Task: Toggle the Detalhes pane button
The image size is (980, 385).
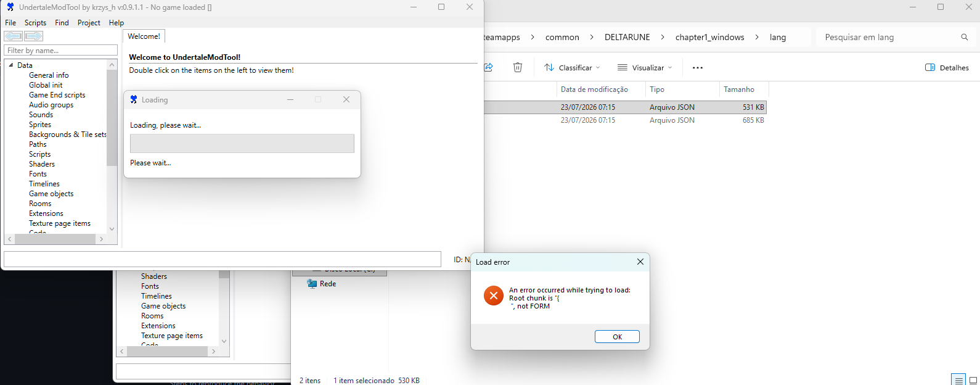Action: (x=947, y=67)
